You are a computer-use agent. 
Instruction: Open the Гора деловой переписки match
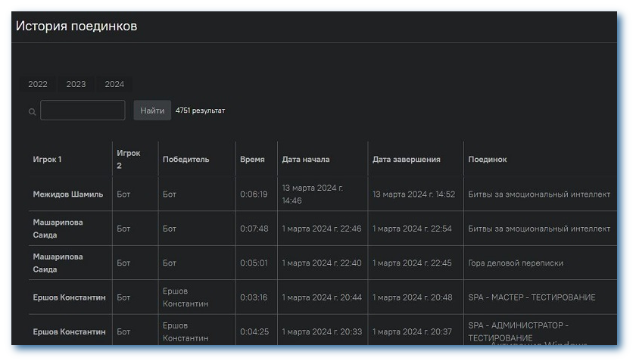(x=516, y=263)
